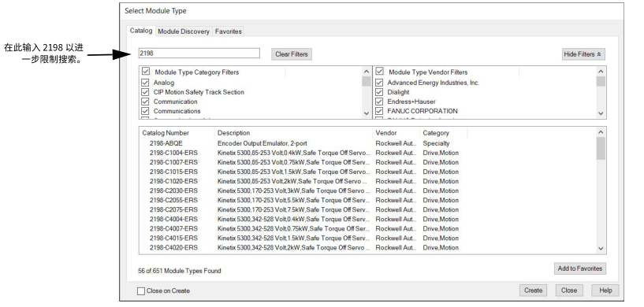Switch to the Module Discovery tab
Viewport: 644px width, 307px height.
(184, 31)
